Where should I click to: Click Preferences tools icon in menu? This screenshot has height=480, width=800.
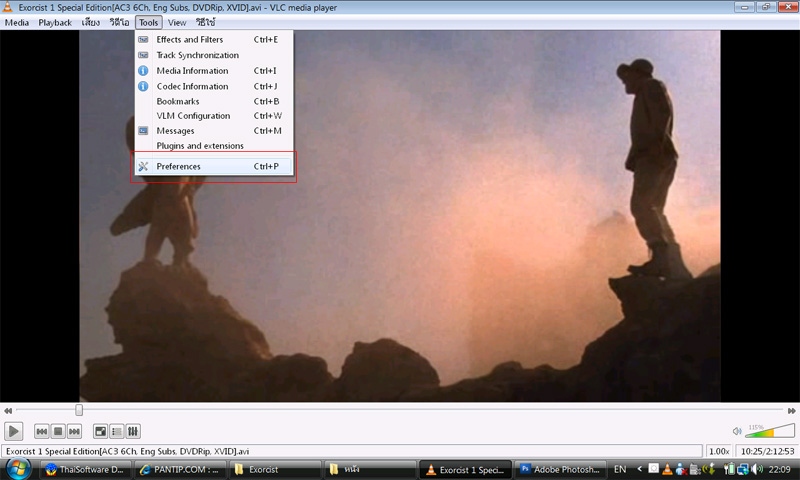[x=143, y=166]
